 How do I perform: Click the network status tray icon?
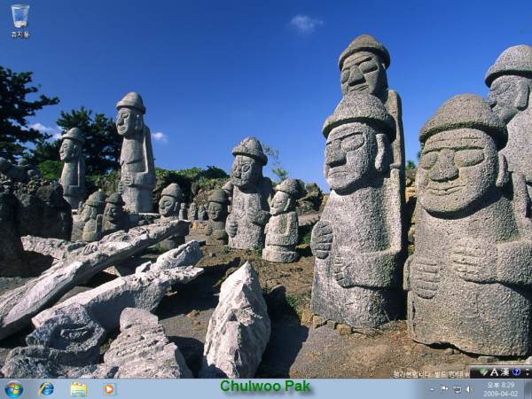pyautogui.click(x=457, y=389)
